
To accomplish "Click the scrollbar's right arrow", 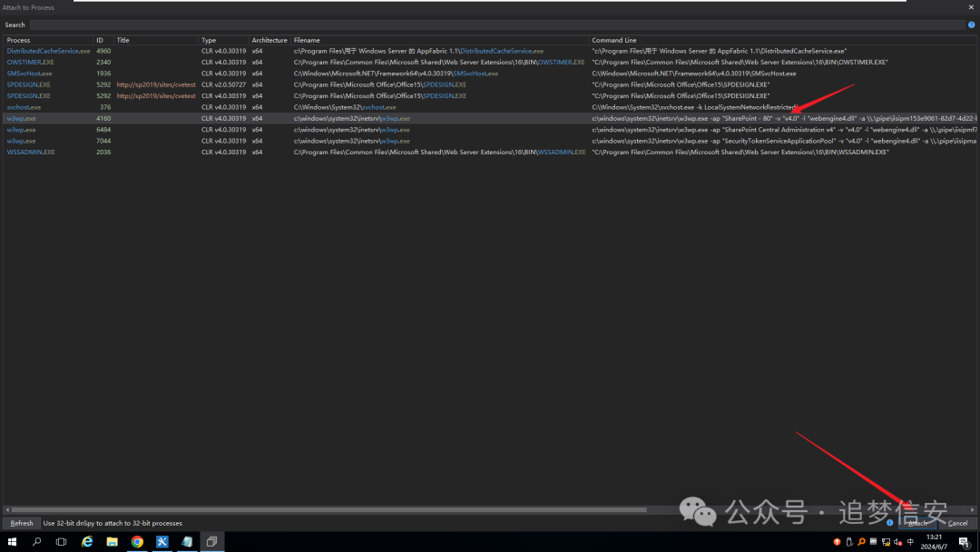I will 973,509.
